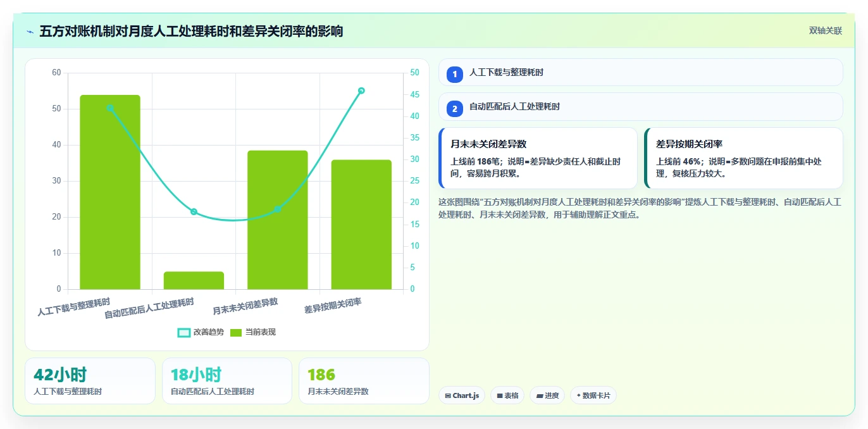Toggle the 改善趋势 legend swatch
This screenshot has height=429, width=868.
click(184, 332)
